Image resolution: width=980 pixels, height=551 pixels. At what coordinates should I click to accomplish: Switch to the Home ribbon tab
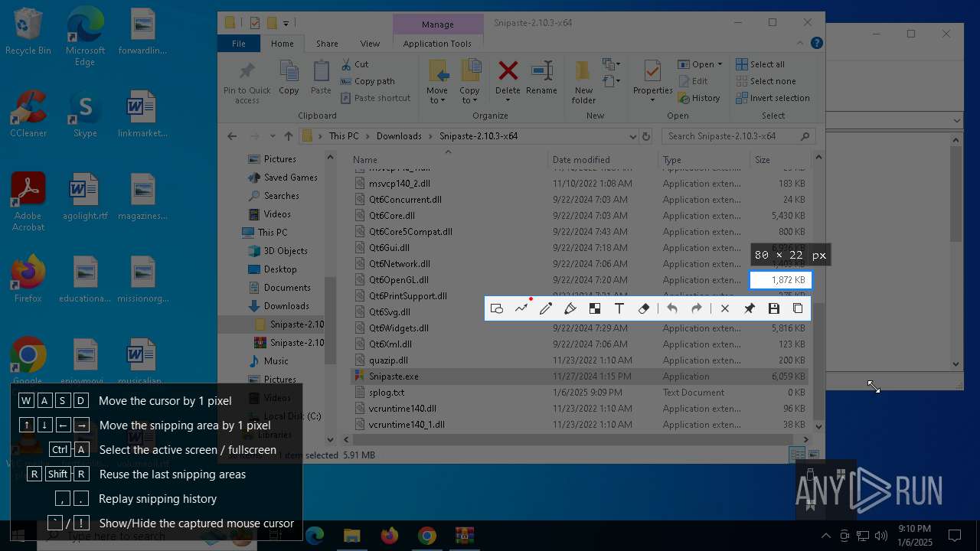[282, 44]
